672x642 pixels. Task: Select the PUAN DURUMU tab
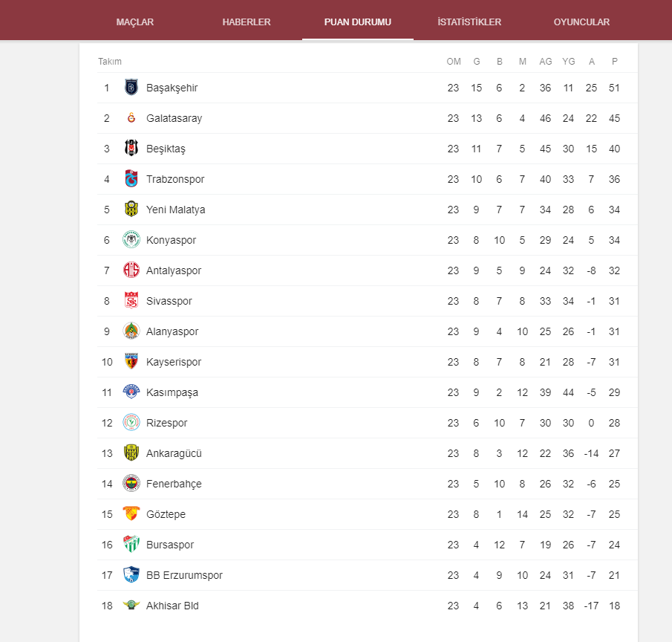pos(358,22)
